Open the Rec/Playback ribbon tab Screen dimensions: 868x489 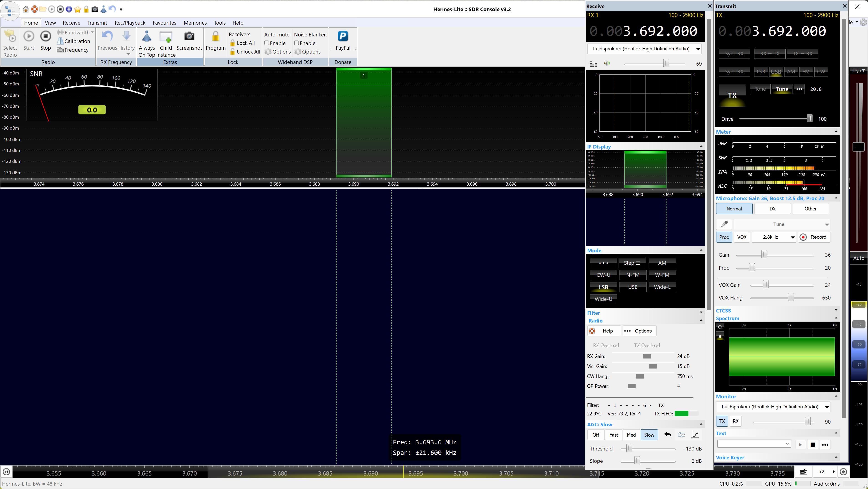pos(130,23)
